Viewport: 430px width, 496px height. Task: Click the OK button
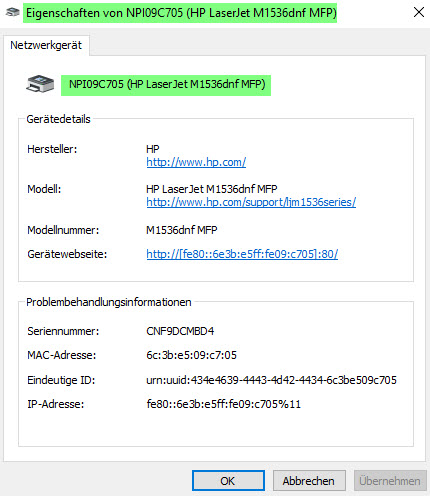pos(228,481)
